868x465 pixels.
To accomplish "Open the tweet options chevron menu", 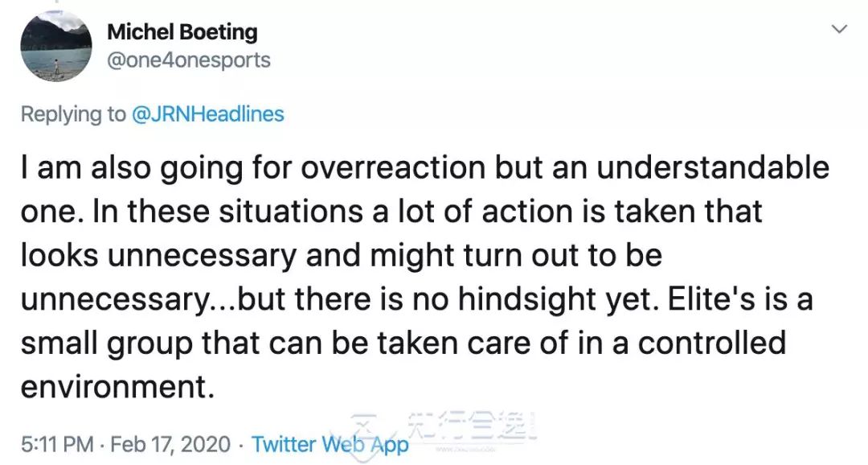I will coord(839,30).
